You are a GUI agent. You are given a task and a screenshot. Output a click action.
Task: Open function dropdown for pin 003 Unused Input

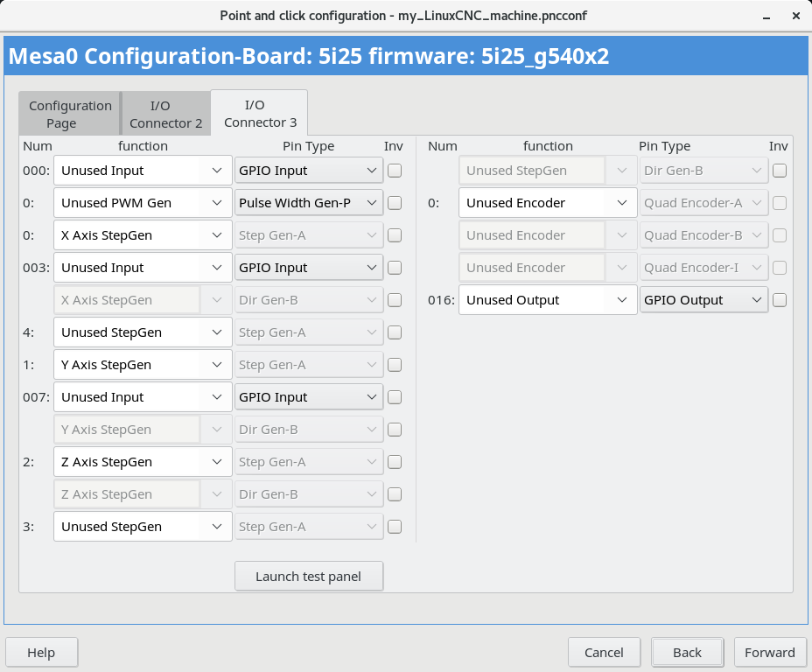[143, 268]
